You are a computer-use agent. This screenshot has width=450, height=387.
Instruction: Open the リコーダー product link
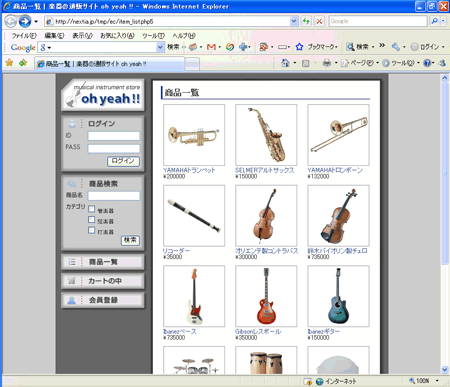tap(176, 251)
